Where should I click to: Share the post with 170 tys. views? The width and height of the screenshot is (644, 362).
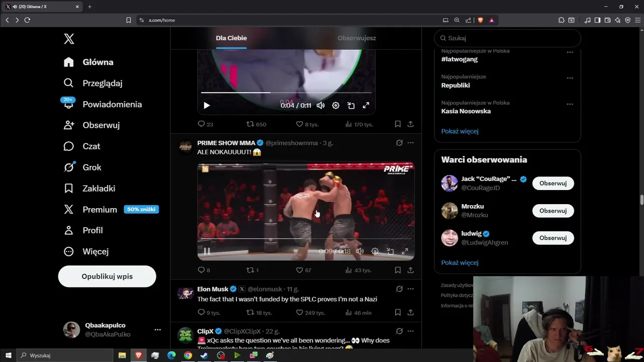(x=411, y=124)
